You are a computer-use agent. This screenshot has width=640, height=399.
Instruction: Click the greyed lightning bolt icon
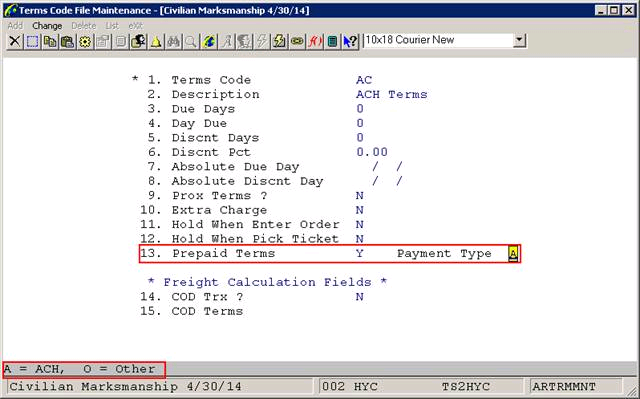point(262,41)
